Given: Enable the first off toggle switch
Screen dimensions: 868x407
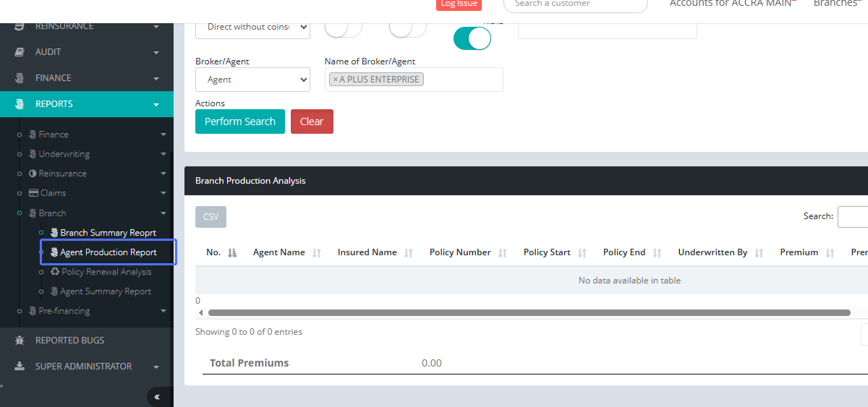Looking at the screenshot, I should (x=343, y=29).
